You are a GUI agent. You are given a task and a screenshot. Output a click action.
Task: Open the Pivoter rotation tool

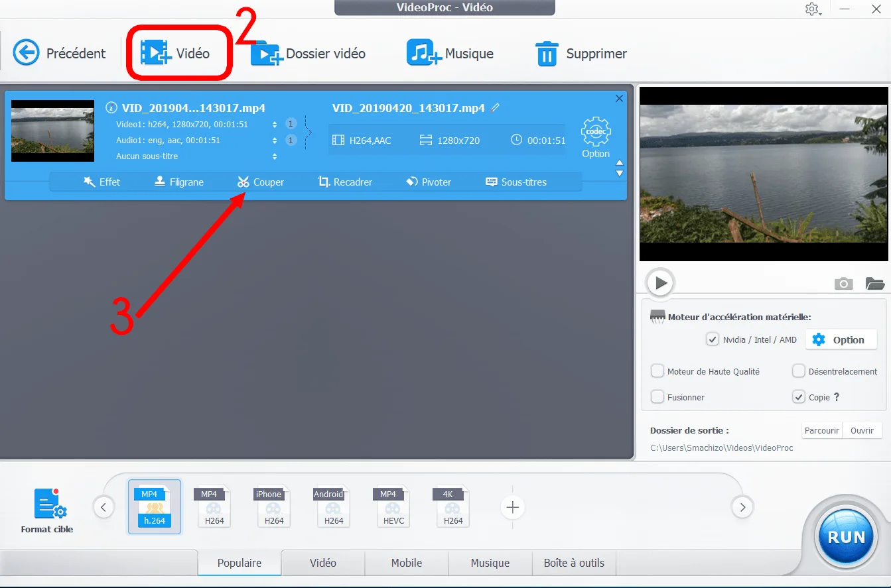coord(429,182)
